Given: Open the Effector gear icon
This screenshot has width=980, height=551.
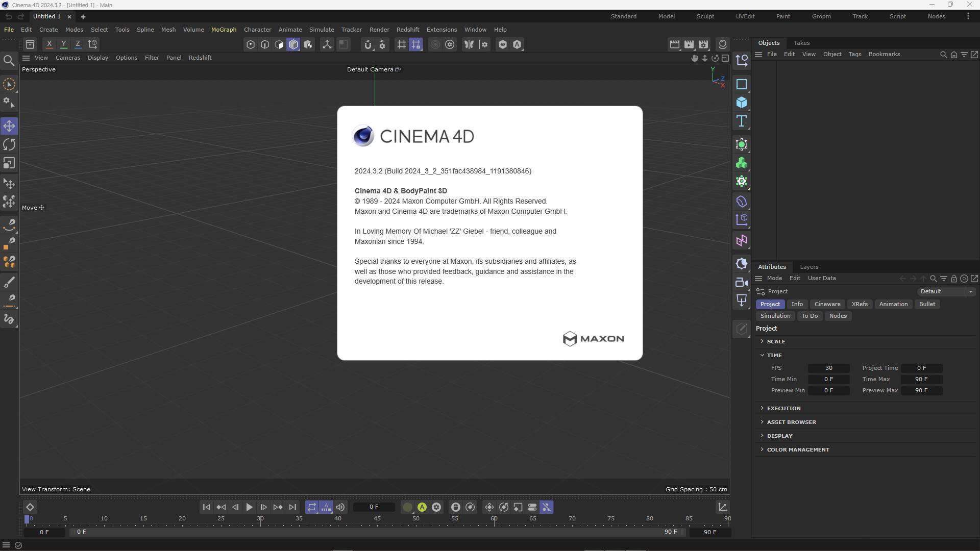Looking at the screenshot, I should coord(742,182).
